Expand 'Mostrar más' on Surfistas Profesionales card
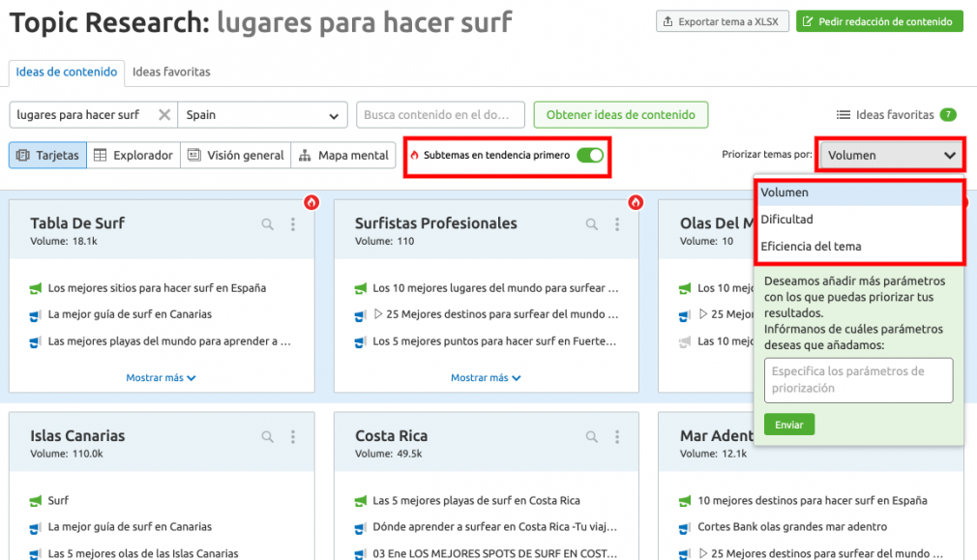The width and height of the screenshot is (977, 560). [x=486, y=377]
